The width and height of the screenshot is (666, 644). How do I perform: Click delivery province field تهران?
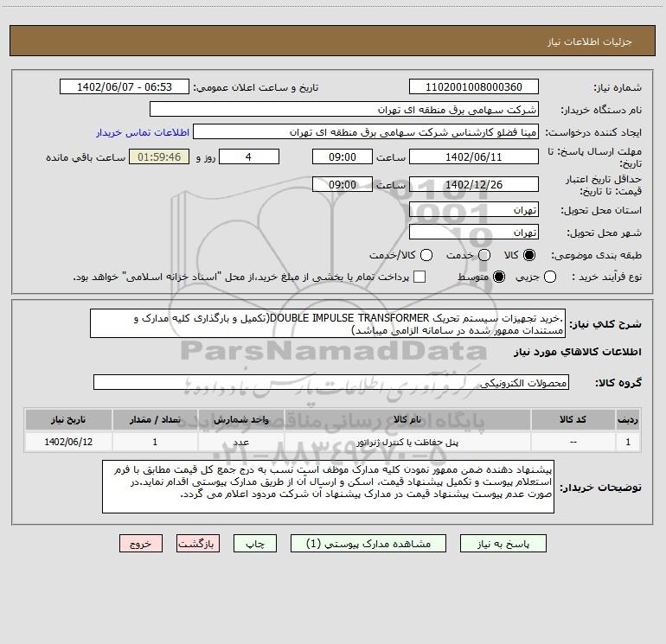[474, 209]
